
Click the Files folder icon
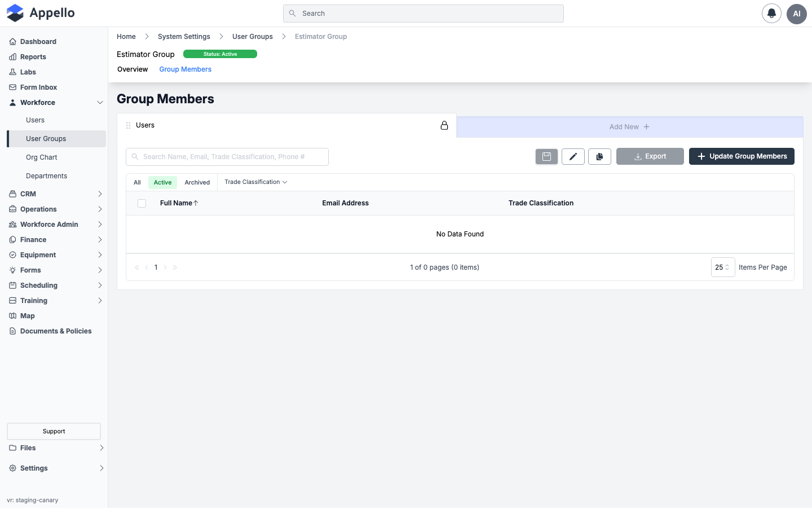12,448
